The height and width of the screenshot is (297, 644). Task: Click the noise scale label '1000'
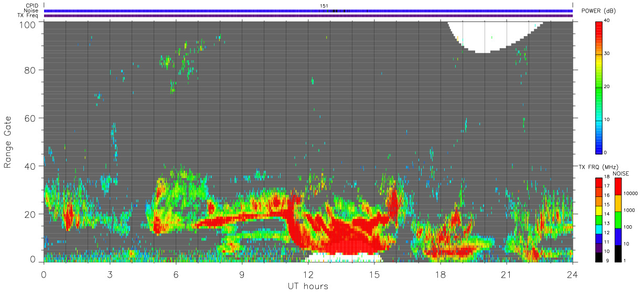pos(630,210)
